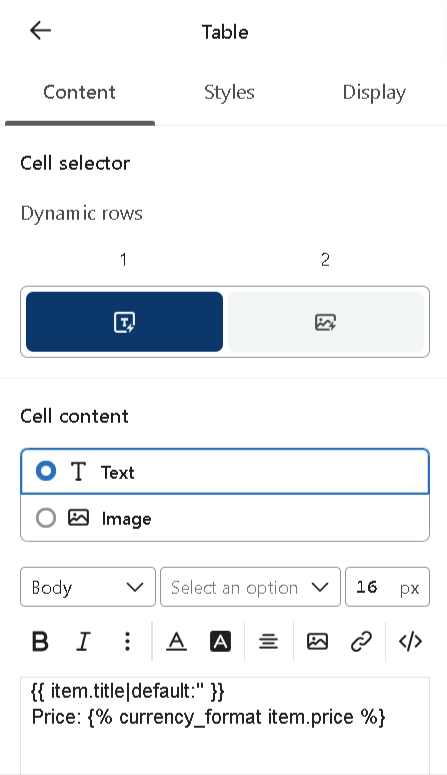
Task: Toggle italic text style
Action: click(x=83, y=642)
